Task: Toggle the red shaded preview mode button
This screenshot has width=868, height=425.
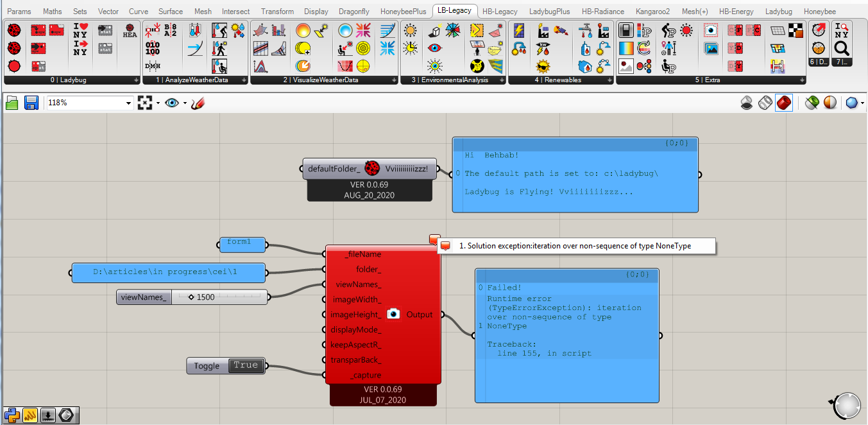Action: pos(783,103)
